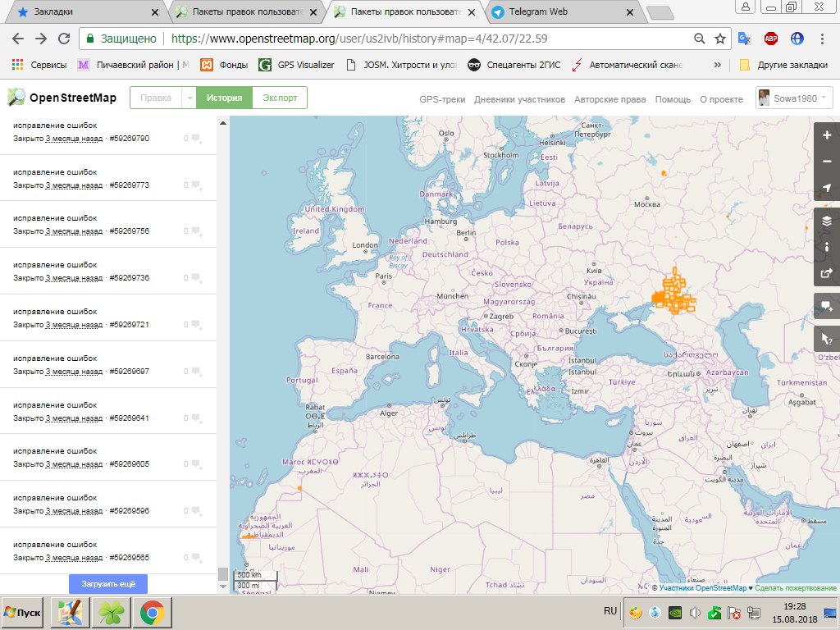
Task: Reload the current page
Action: 64,39
